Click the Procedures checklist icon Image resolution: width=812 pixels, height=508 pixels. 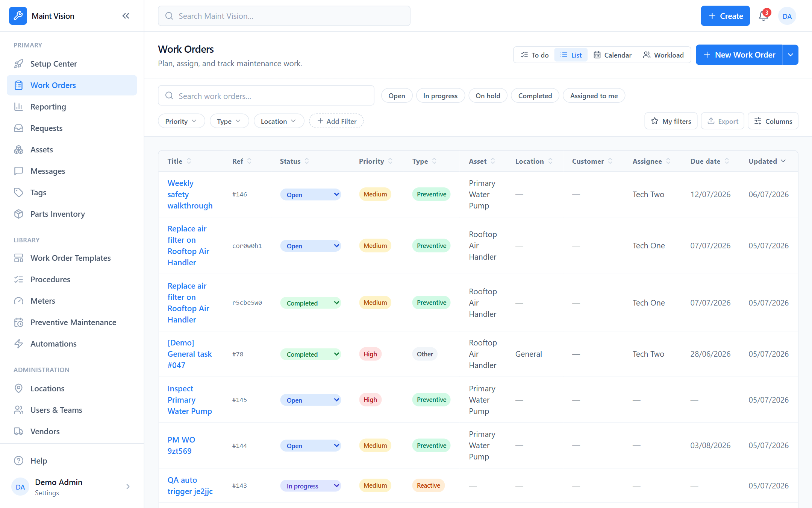[18, 279]
